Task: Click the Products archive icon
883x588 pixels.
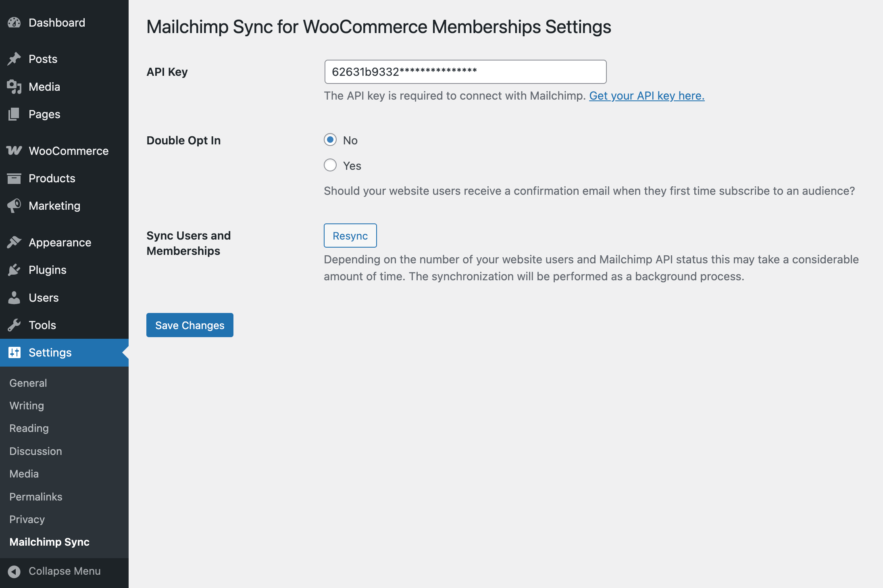Action: coord(14,178)
